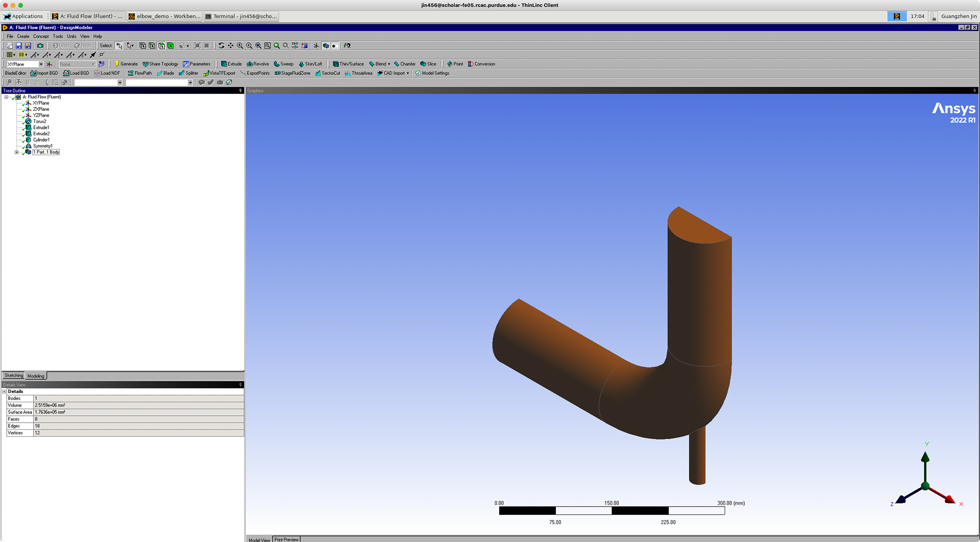Image resolution: width=980 pixels, height=542 pixels.
Task: Set ISO isometric view
Action: click(x=295, y=45)
